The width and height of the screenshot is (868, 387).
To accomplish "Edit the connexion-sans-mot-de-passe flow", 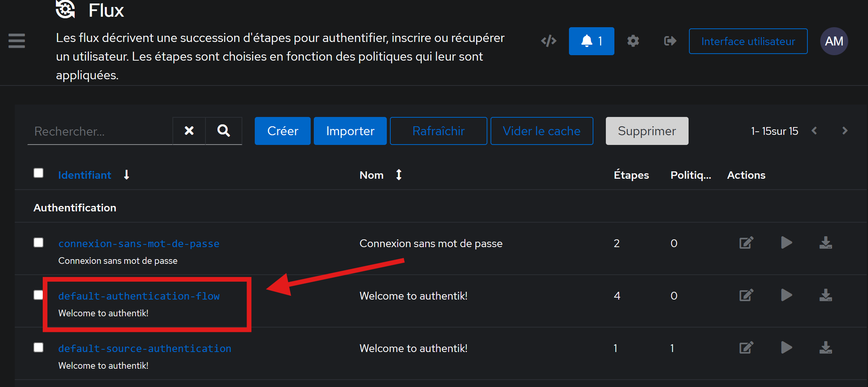I will 746,243.
